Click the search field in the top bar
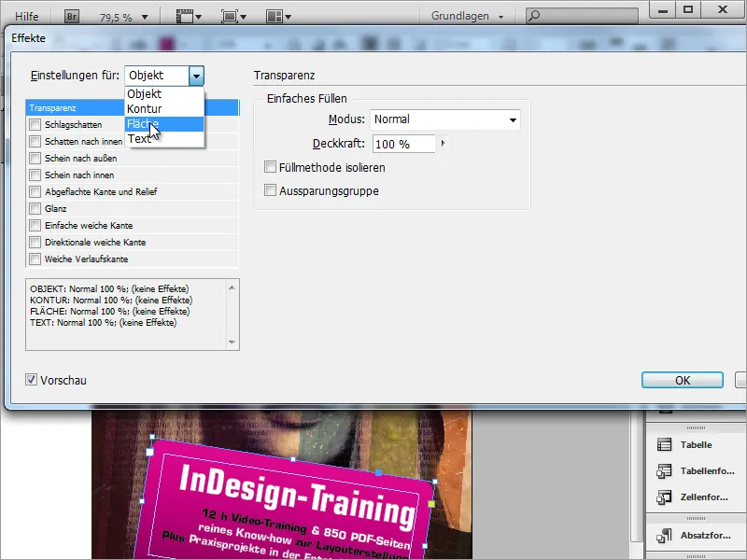 pos(582,16)
